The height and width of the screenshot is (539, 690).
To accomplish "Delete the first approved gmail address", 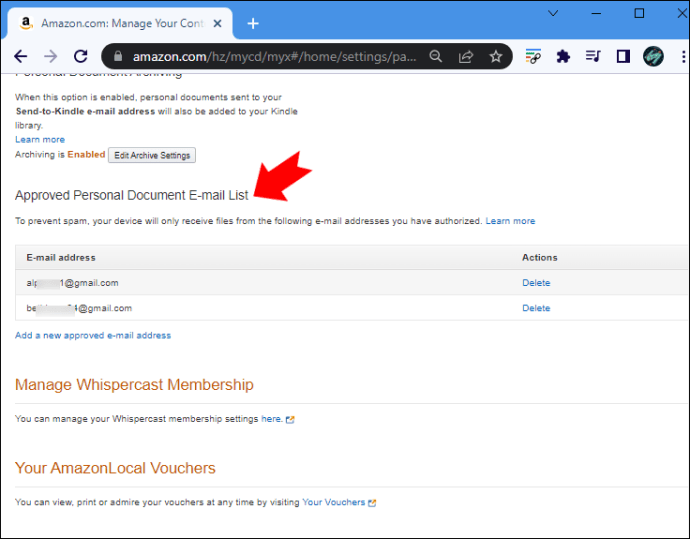I will [536, 283].
